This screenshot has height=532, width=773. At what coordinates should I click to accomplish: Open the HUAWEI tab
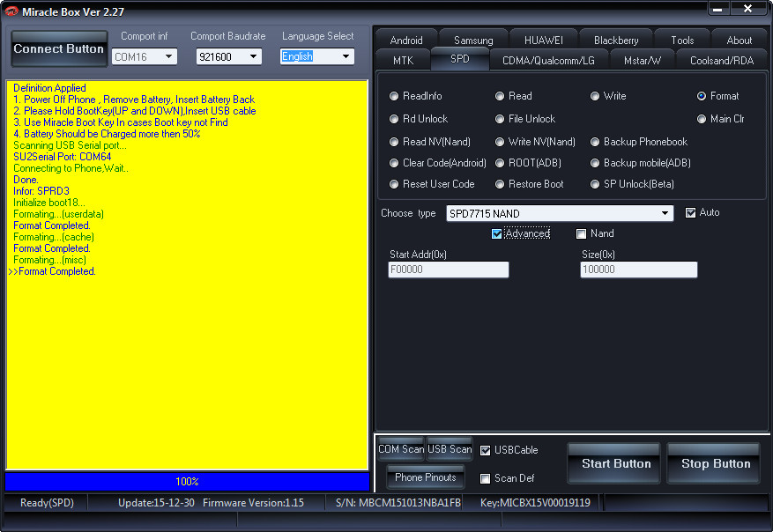tap(543, 41)
